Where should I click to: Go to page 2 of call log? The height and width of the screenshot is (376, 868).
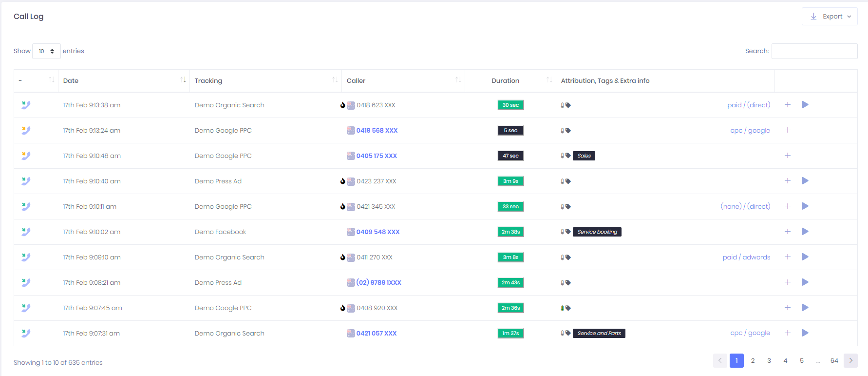coord(753,360)
